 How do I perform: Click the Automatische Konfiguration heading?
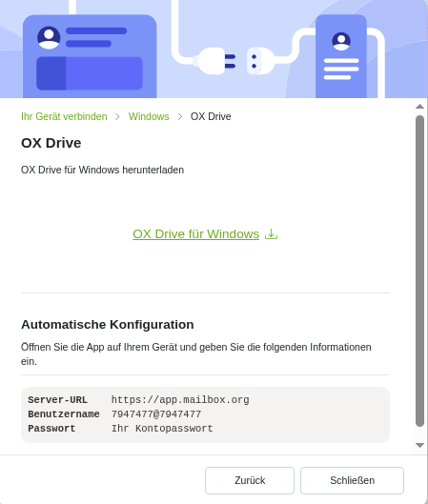point(108,325)
